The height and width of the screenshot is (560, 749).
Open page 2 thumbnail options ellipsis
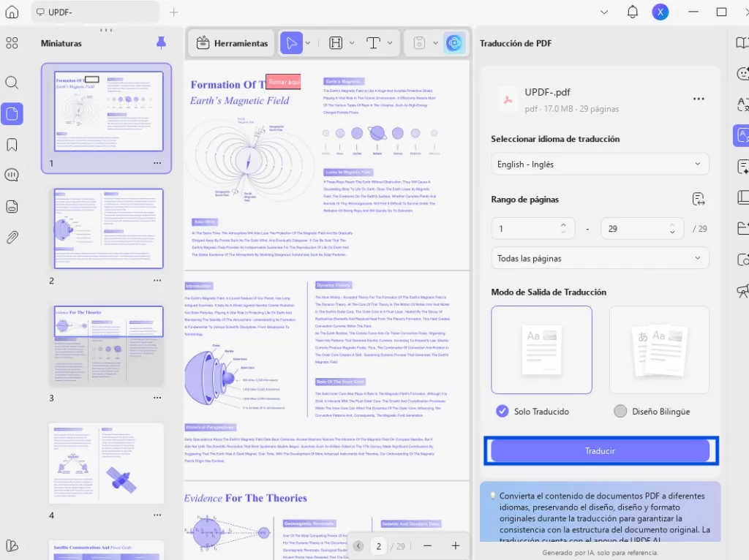(x=157, y=280)
